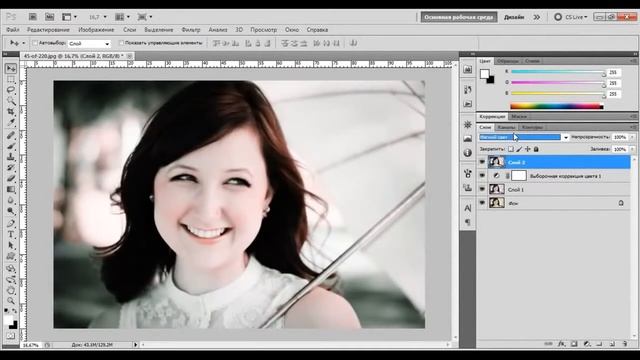Select the History Brush tool
This screenshot has height=360, width=640.
(x=11, y=167)
